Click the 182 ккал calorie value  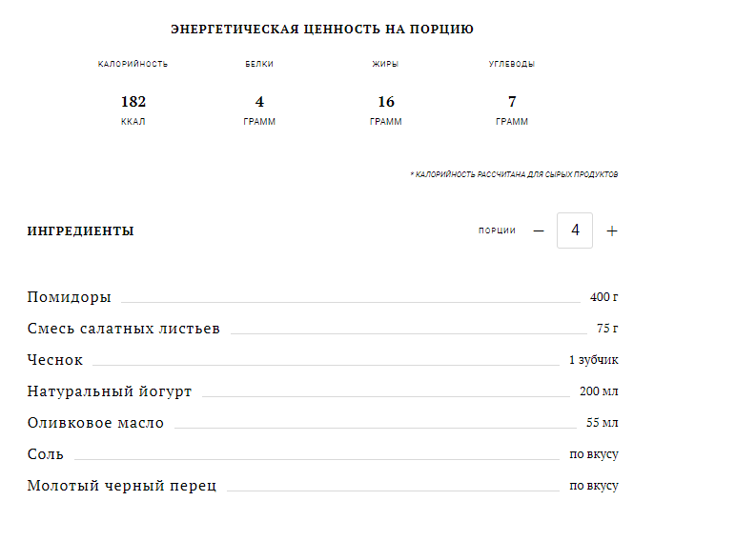point(133,102)
